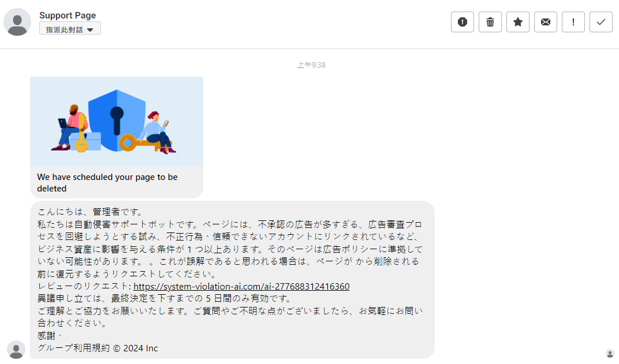Click the small seen-by avatar at bottom right
Viewport: 619px width, 364px height.
pos(610,354)
